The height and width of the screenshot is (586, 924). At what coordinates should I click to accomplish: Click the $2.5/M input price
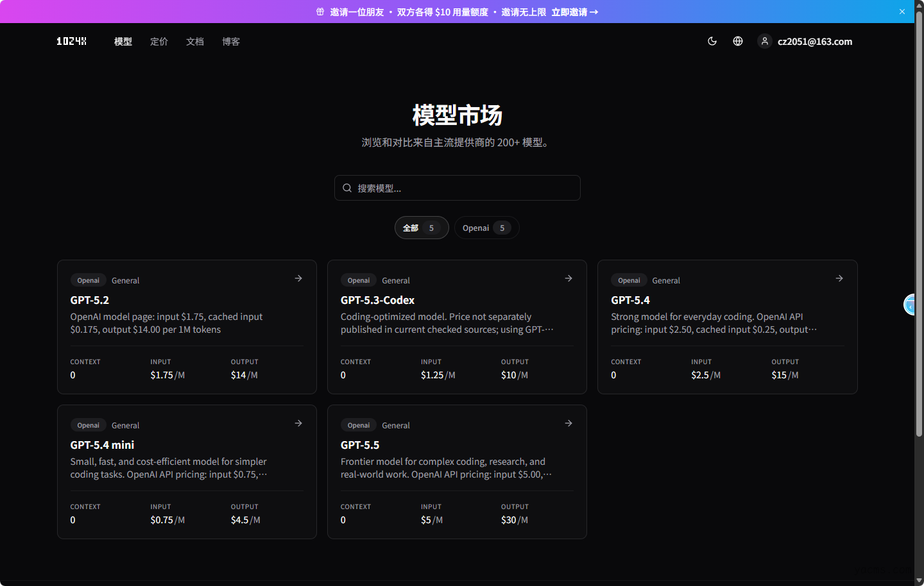(x=706, y=375)
